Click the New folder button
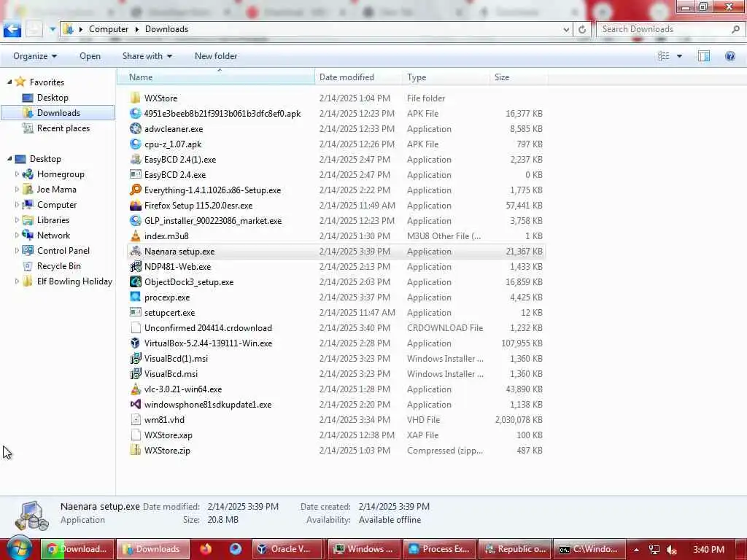The height and width of the screenshot is (560, 747). 216,56
